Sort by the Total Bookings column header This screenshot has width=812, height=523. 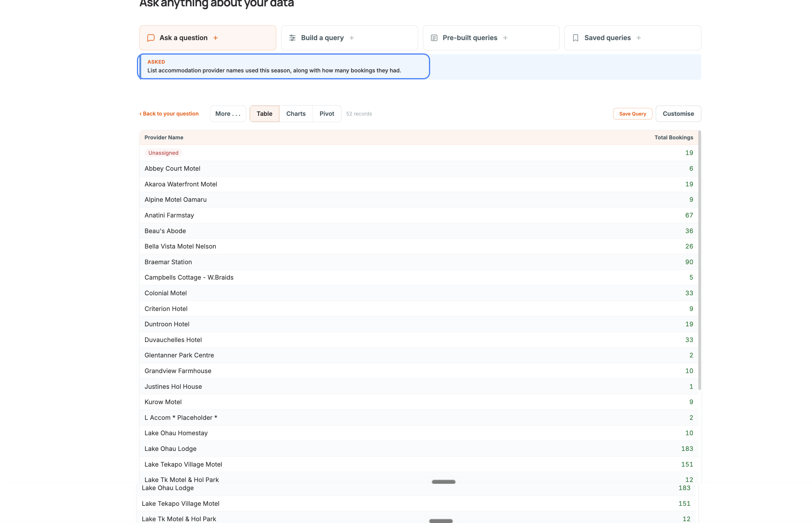(674, 138)
